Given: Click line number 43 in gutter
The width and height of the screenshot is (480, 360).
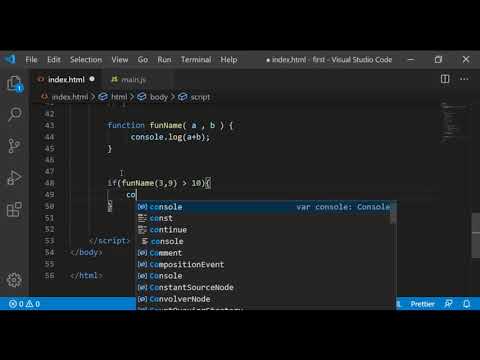Looking at the screenshot, I should (x=49, y=125).
